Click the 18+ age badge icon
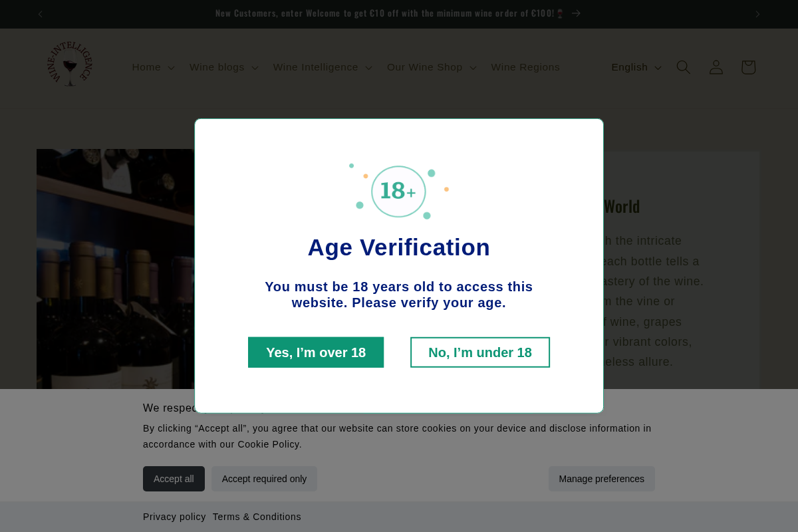Image resolution: width=798 pixels, height=532 pixels. coord(398,192)
